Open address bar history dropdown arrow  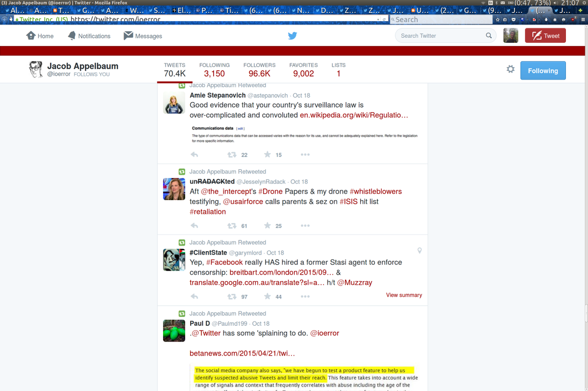pos(378,20)
